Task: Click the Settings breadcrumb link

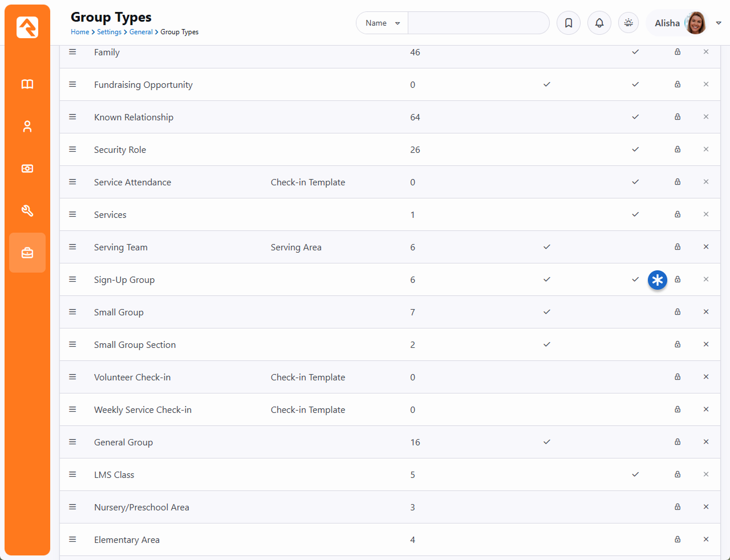Action: coord(109,32)
